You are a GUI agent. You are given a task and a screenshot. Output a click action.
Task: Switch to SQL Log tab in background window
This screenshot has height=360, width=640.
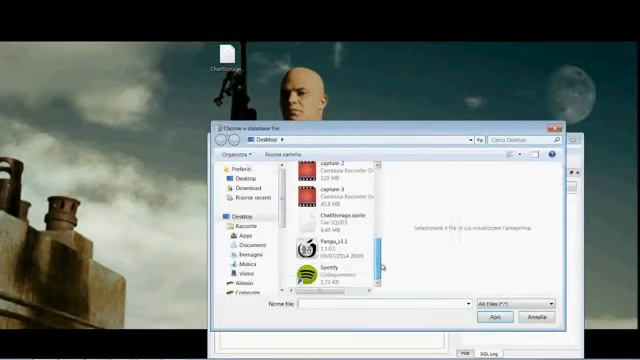tap(489, 354)
